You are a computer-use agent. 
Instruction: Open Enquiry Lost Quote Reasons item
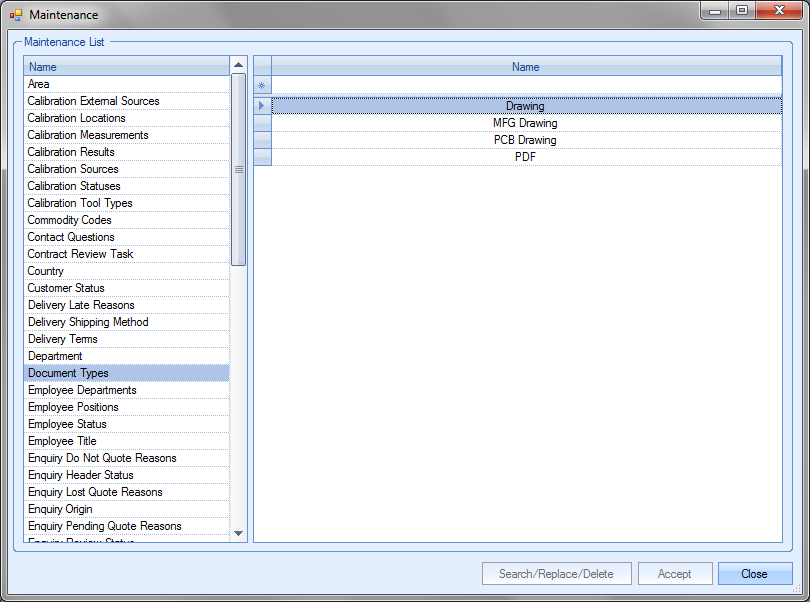point(95,492)
